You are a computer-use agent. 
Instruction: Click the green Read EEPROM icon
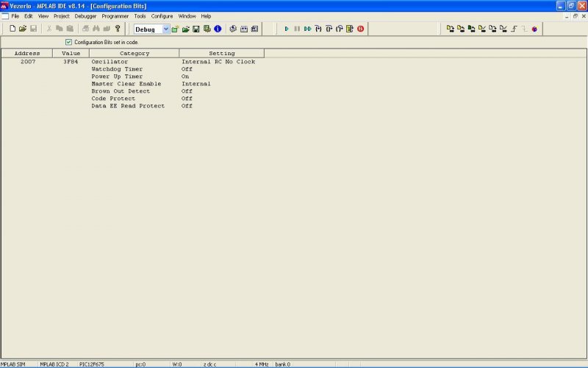coord(471,29)
